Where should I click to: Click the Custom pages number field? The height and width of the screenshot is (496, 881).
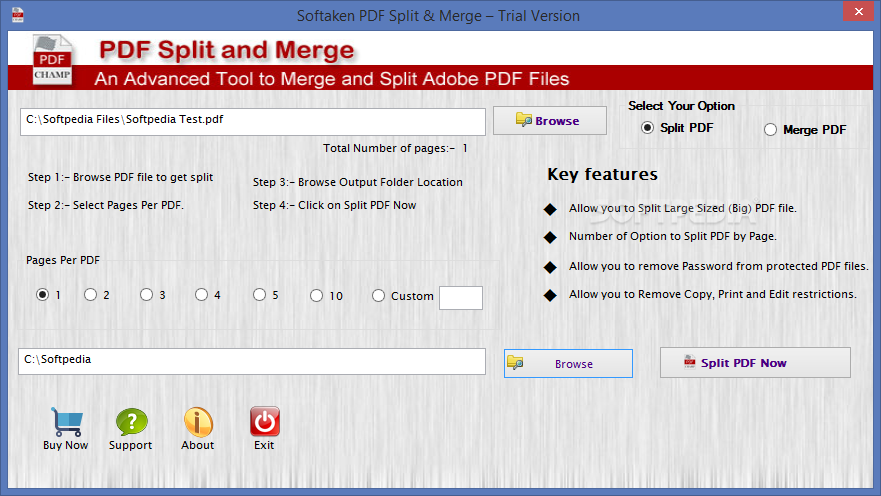[461, 298]
